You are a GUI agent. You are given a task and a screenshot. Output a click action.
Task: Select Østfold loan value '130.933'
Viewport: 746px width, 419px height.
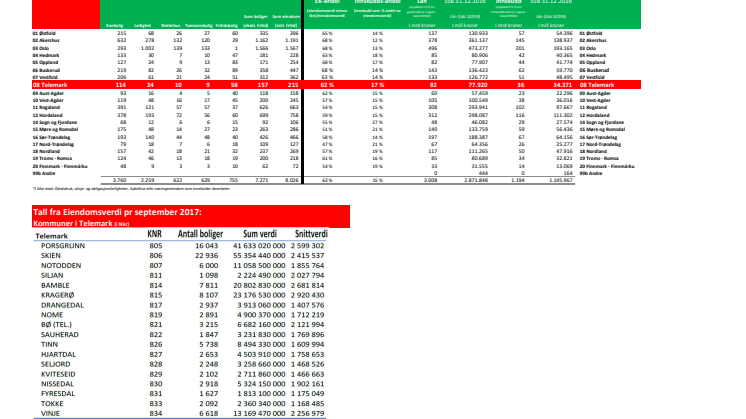(x=478, y=33)
